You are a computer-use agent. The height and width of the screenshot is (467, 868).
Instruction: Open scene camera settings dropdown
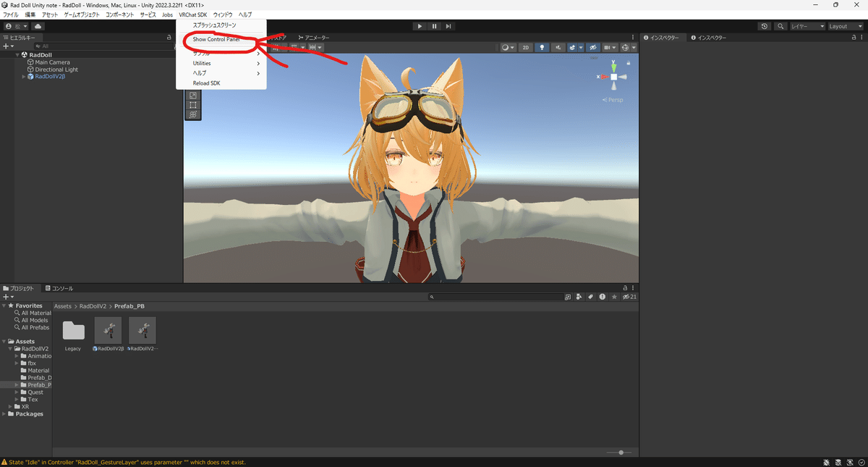click(x=610, y=47)
